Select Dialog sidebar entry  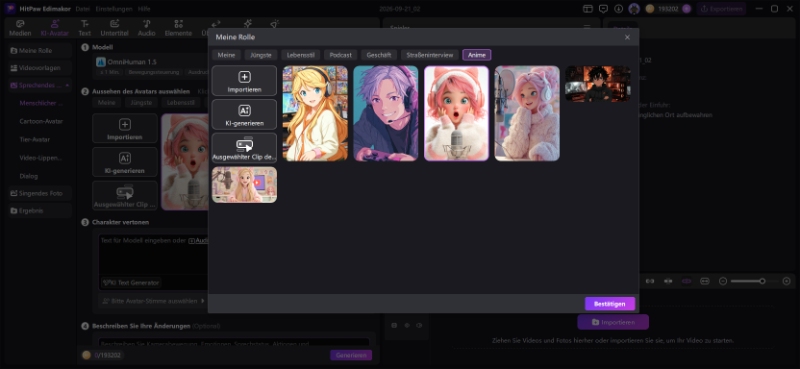(29, 176)
